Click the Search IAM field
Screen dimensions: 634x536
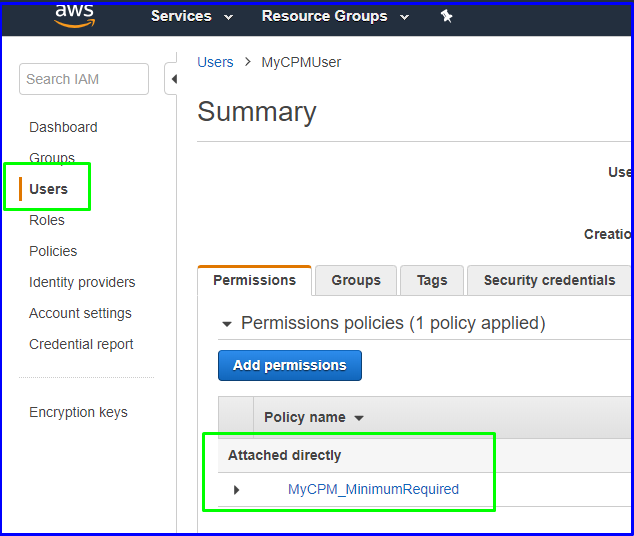point(84,79)
